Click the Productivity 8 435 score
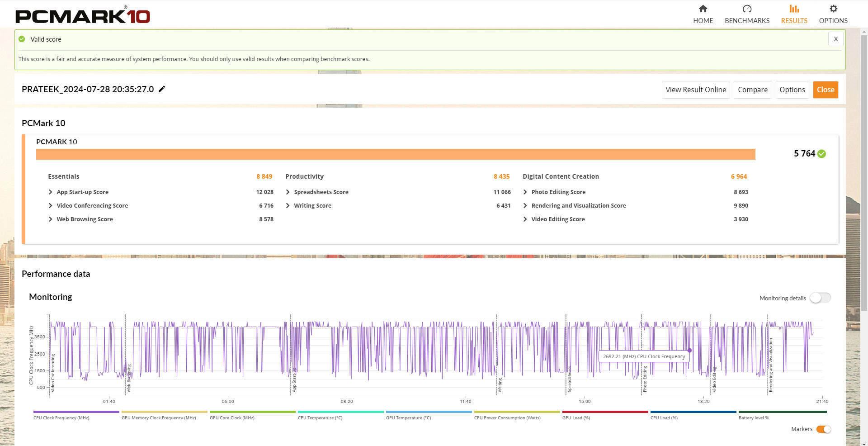Image resolution: width=868 pixels, height=446 pixels. pos(502,176)
